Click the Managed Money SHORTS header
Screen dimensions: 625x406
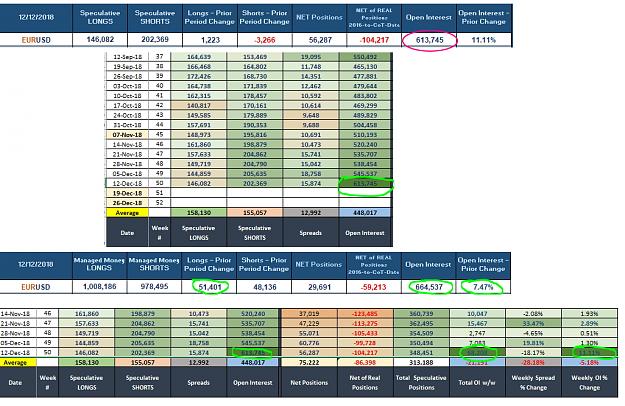point(154,264)
